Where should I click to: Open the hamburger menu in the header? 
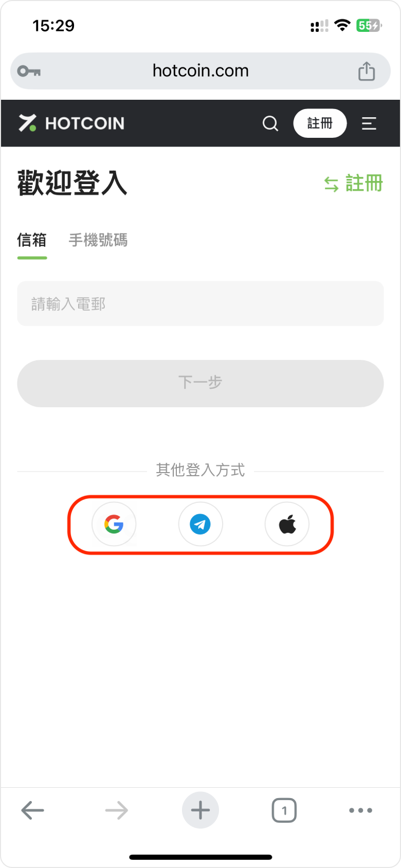[369, 123]
